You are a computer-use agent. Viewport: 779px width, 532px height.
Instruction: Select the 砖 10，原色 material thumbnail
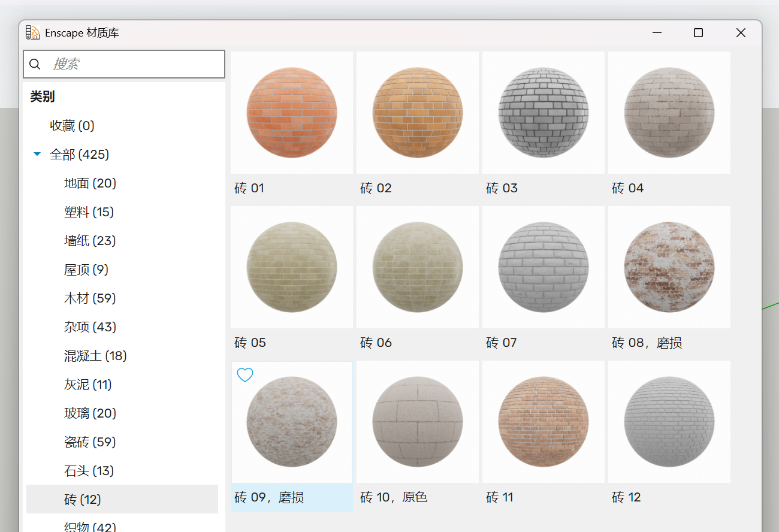tap(418, 422)
